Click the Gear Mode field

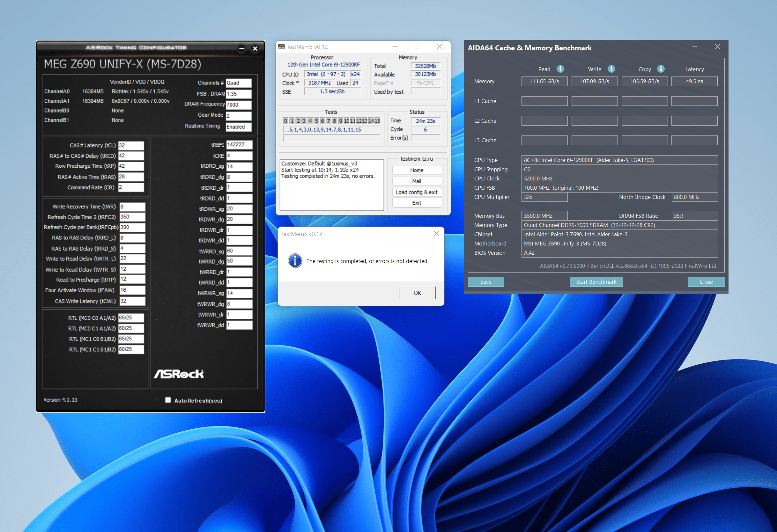coord(239,116)
